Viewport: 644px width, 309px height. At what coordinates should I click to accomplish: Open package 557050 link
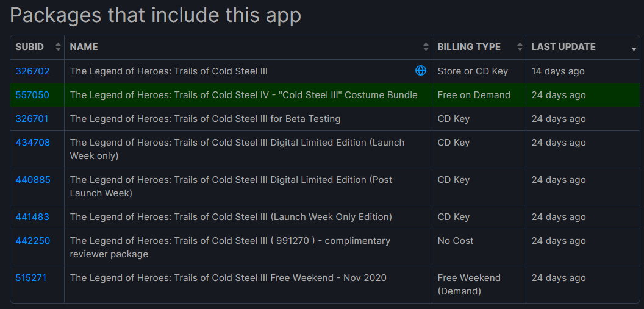(32, 95)
